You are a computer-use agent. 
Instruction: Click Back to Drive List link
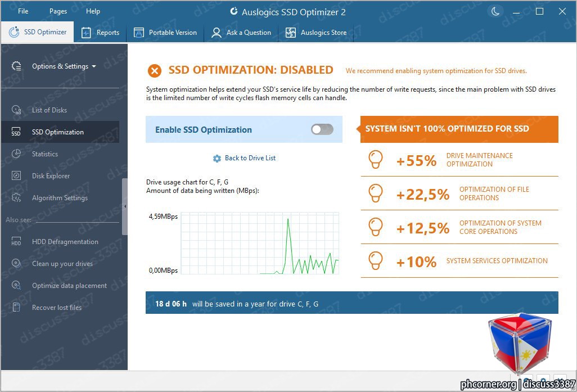250,158
